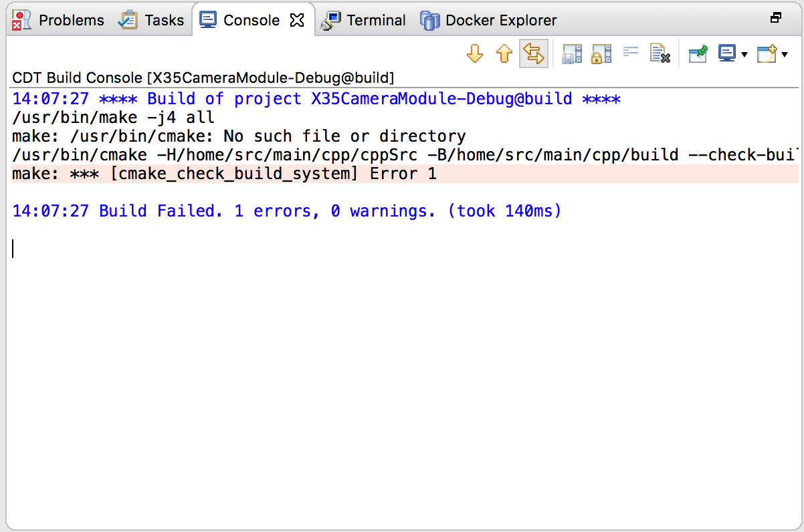This screenshot has width=804, height=532.
Task: Close the Console tab
Action: click(297, 21)
